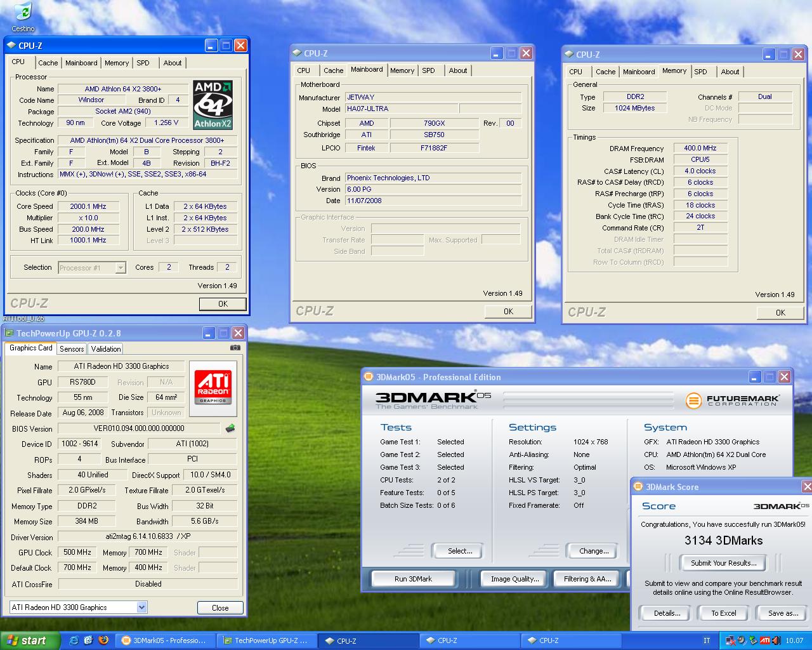
Task: Switch to the Validation tab in GPU-Z
Action: tap(106, 349)
